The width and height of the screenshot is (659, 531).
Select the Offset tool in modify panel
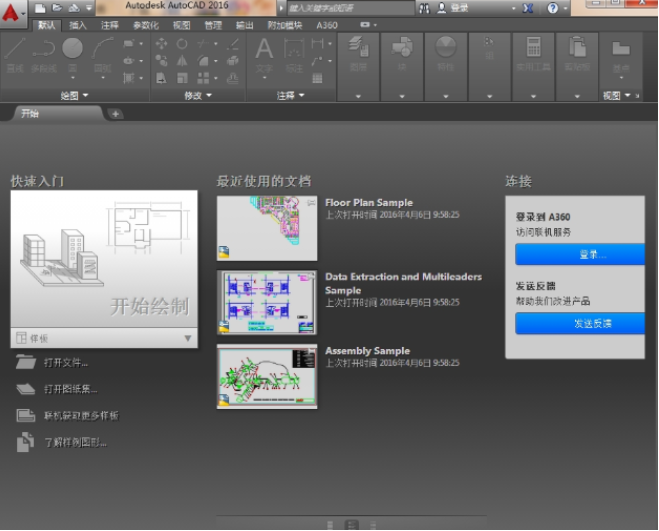coord(233,78)
